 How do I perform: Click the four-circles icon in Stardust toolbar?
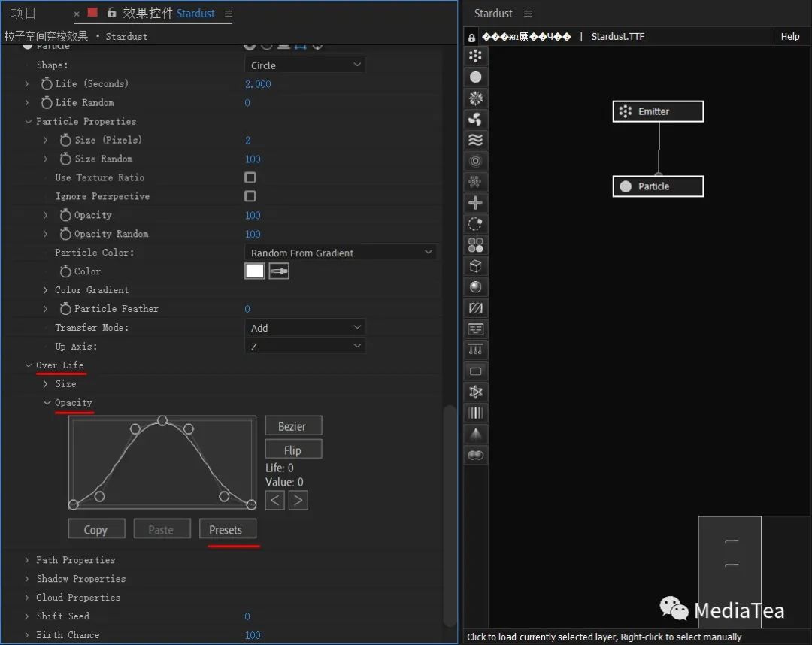point(475,245)
